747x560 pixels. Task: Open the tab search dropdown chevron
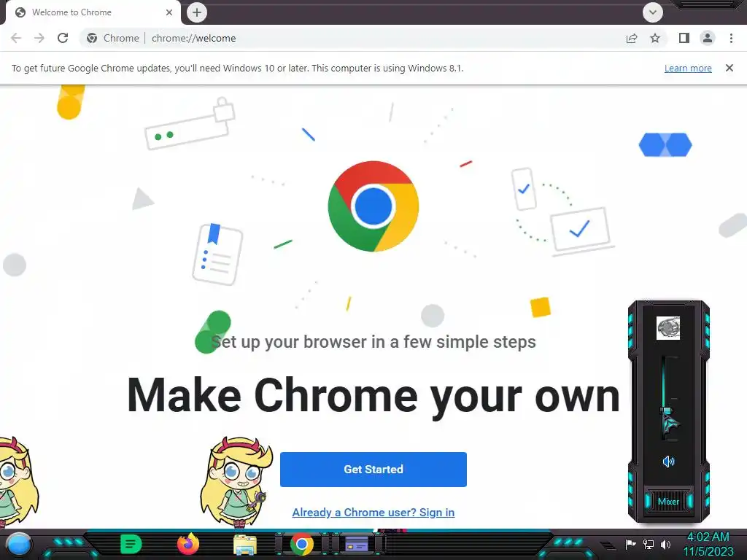pos(653,12)
